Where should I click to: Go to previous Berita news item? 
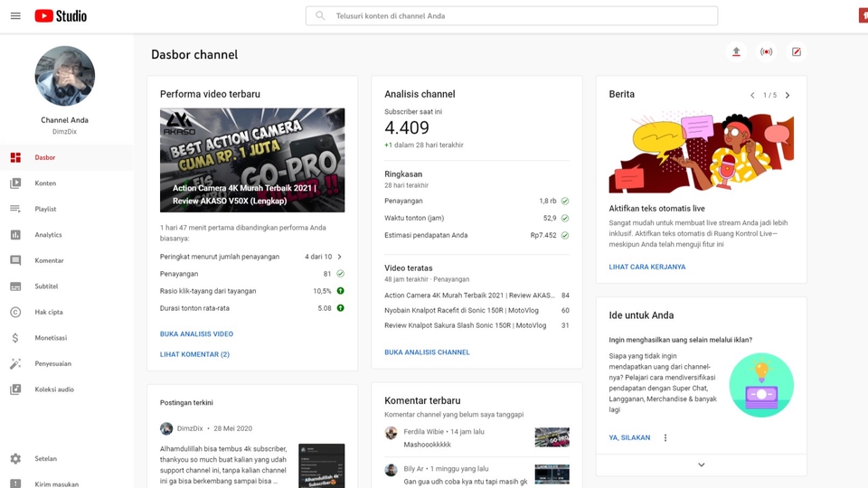coord(752,95)
